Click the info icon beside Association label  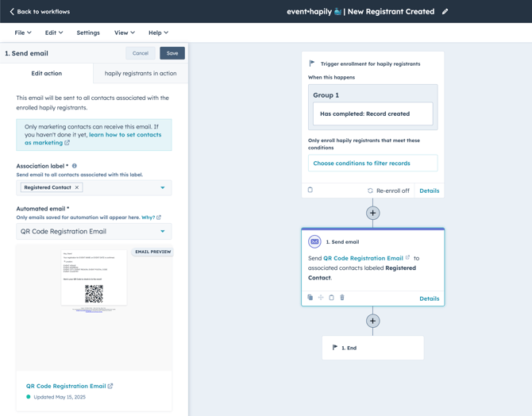pos(75,166)
